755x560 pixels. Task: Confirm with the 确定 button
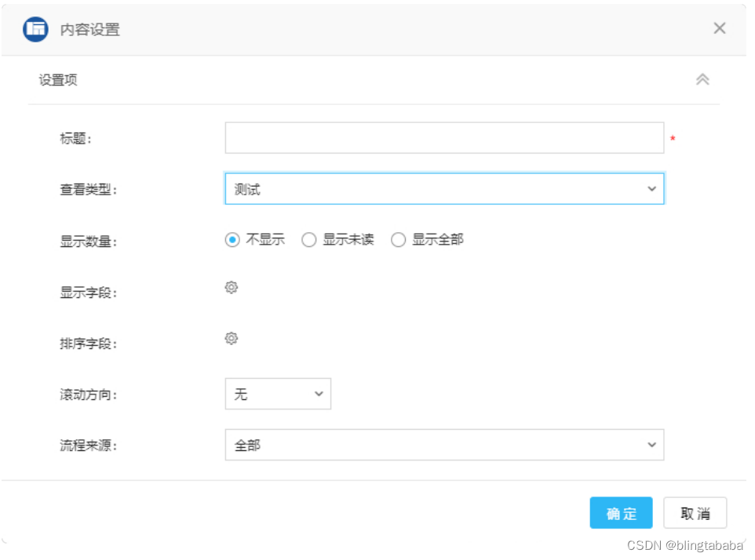pyautogui.click(x=621, y=513)
